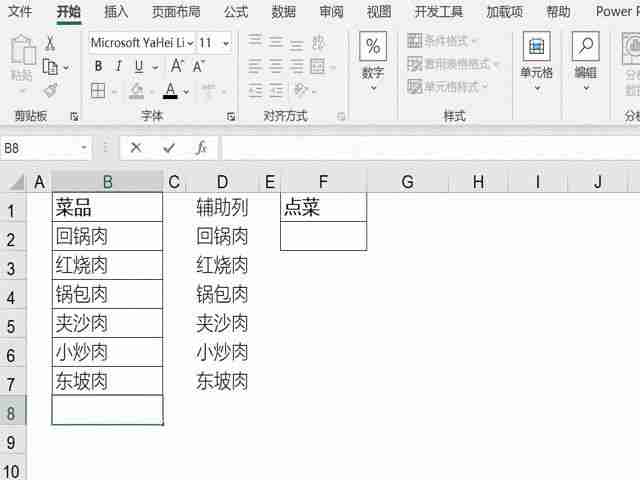The image size is (640, 480).
Task: Click the Paste clipboard icon
Action: click(x=22, y=51)
